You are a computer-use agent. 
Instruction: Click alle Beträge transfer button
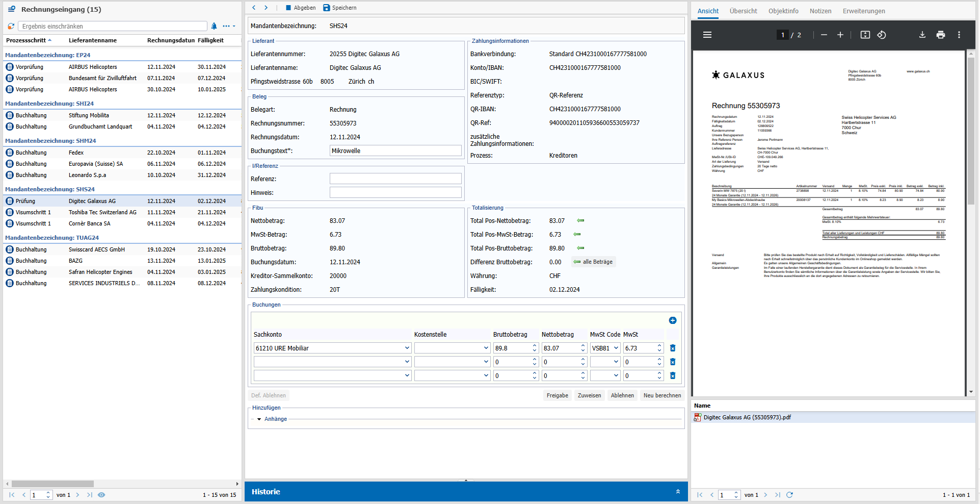(x=593, y=262)
